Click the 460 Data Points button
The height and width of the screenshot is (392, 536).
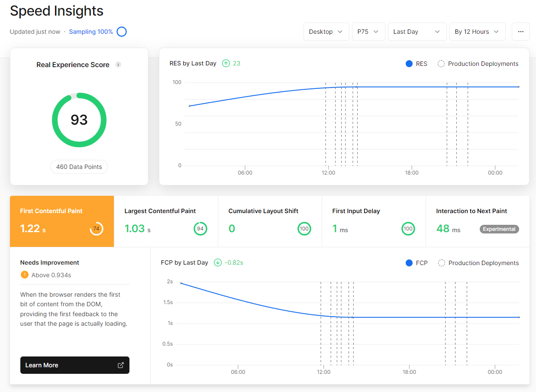(79, 166)
